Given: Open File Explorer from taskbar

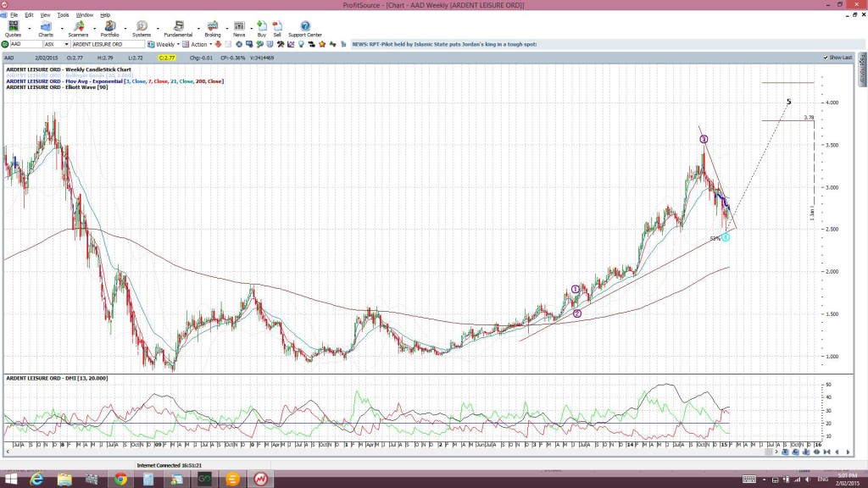Looking at the screenshot, I should [64, 480].
